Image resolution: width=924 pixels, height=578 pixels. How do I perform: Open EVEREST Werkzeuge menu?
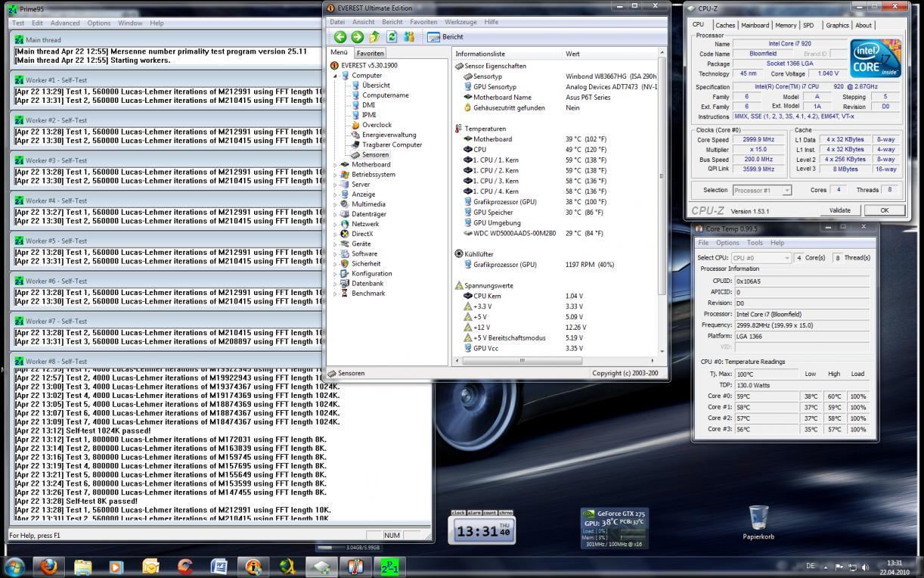pyautogui.click(x=460, y=22)
